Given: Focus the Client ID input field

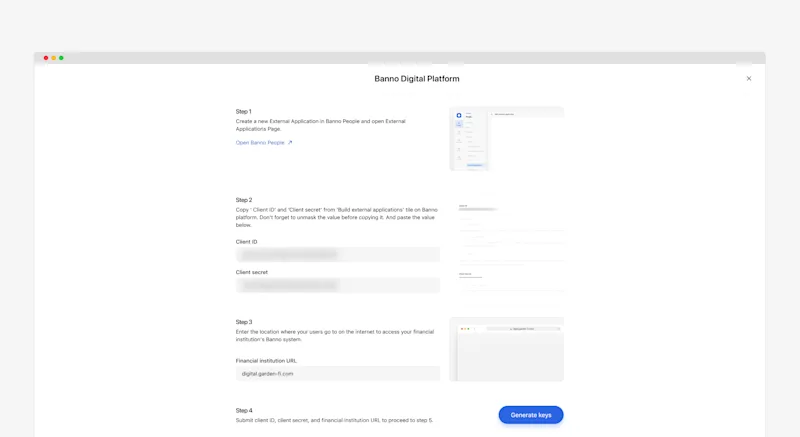Looking at the screenshot, I should (x=337, y=254).
